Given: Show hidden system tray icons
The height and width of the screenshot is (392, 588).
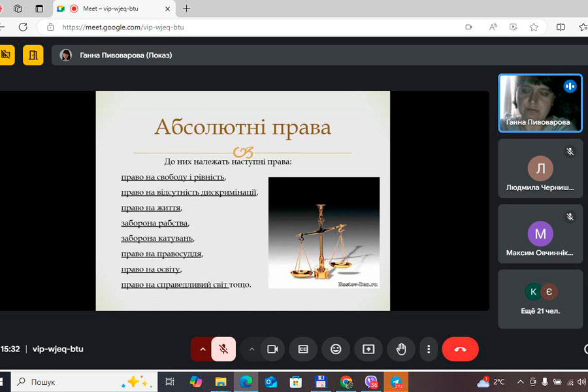Looking at the screenshot, I should [x=521, y=382].
